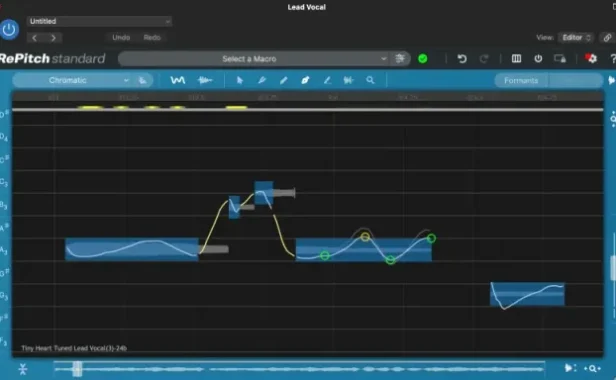Select the line draw tool
Viewport: 616px width, 380px height.
(x=327, y=80)
